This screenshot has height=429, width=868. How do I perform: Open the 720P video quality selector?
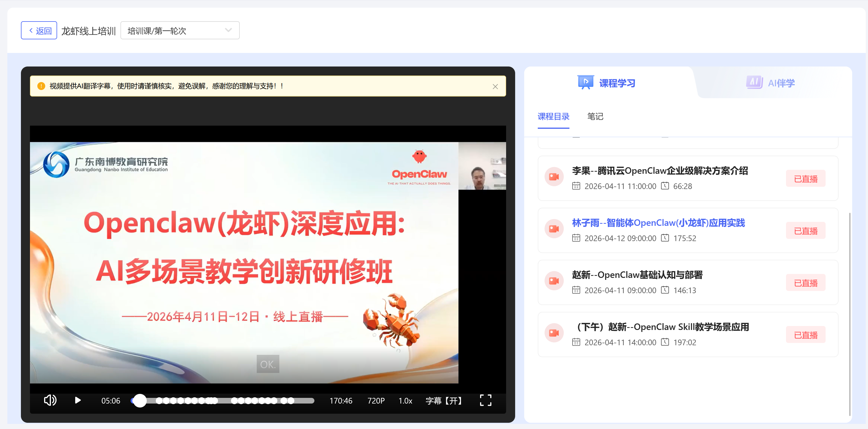click(376, 401)
